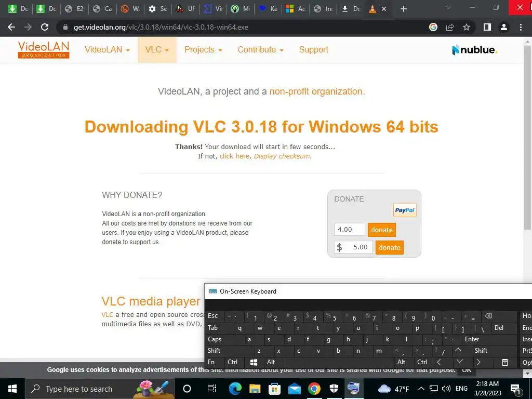Click donate next to 4.00
The height and width of the screenshot is (399, 532).
click(382, 230)
